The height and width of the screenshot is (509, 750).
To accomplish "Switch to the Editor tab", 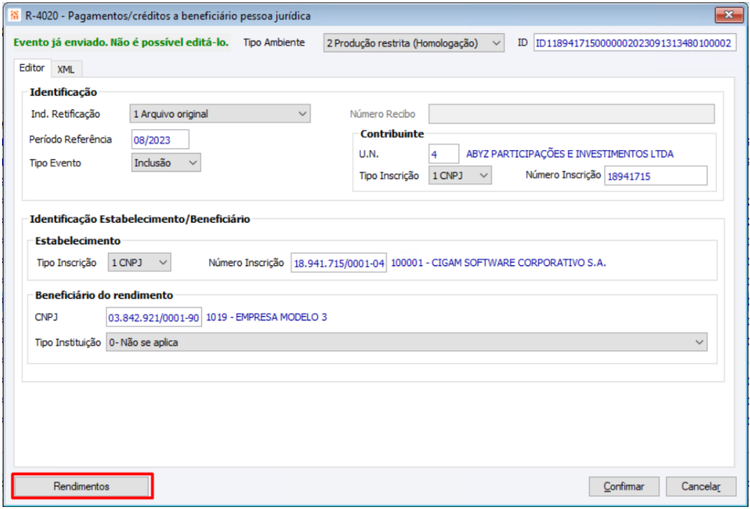I will [x=32, y=67].
